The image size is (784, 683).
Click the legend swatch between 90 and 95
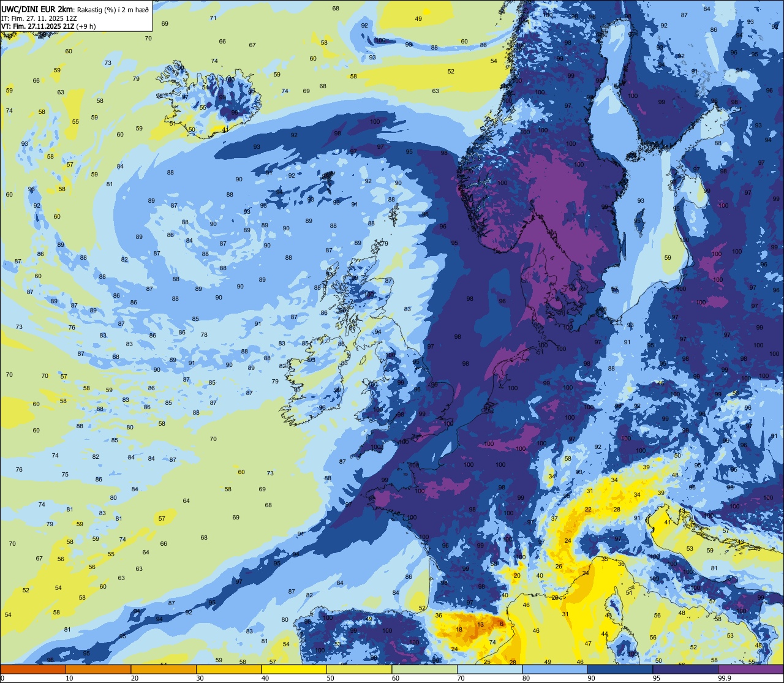tap(620, 669)
